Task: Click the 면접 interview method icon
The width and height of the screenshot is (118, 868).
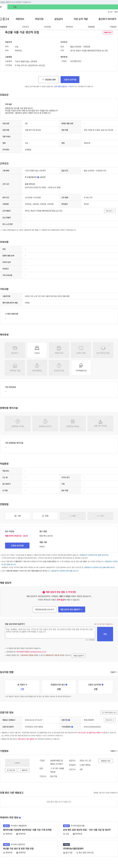Action: [45, 516]
